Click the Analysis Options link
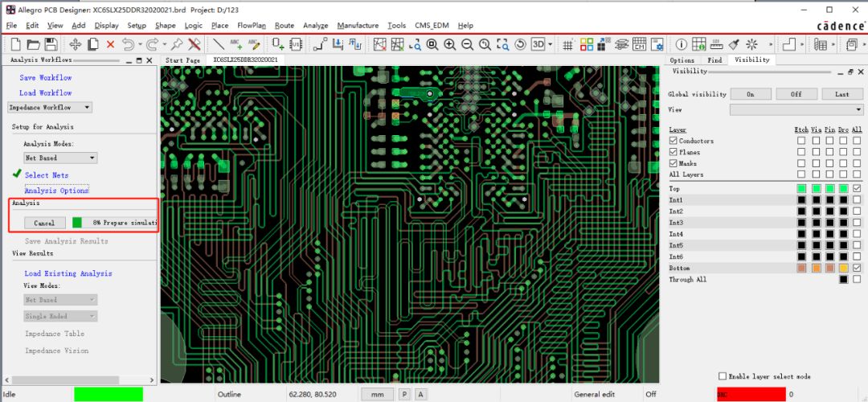This screenshot has width=868, height=402. [56, 190]
